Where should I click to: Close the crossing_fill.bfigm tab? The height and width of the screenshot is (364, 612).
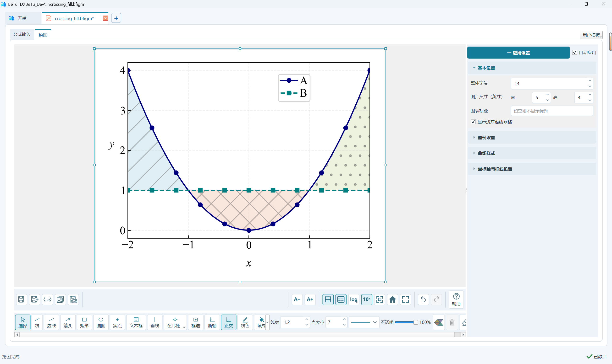(x=105, y=18)
